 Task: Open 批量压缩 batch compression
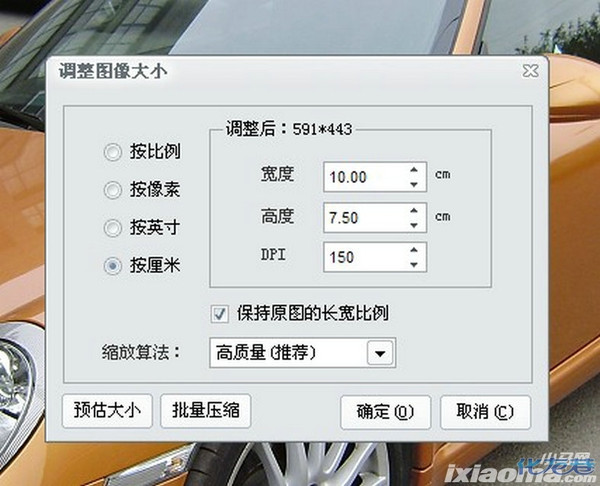[205, 411]
